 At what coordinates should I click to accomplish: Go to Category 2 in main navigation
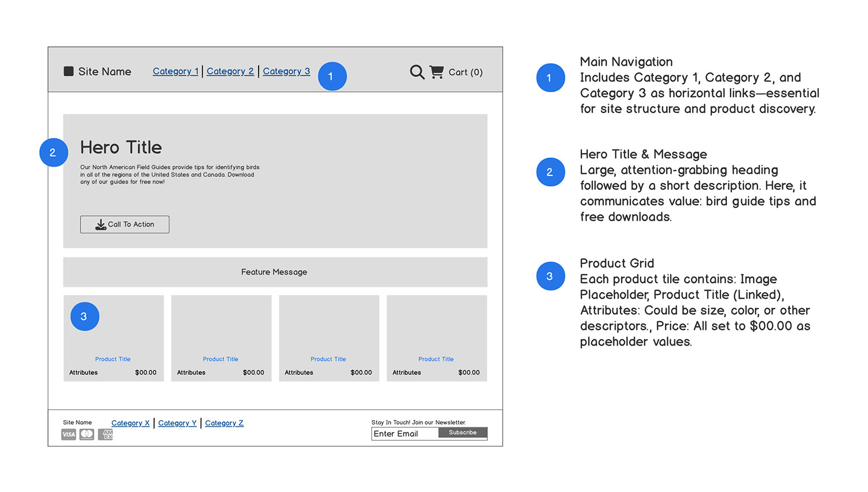point(230,71)
